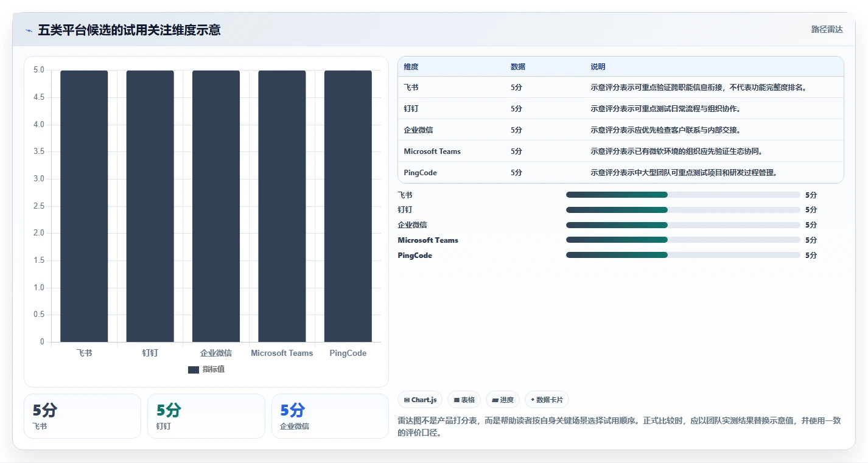The image size is (868, 463).
Task: Click the header icon beside the title
Action: [x=29, y=30]
